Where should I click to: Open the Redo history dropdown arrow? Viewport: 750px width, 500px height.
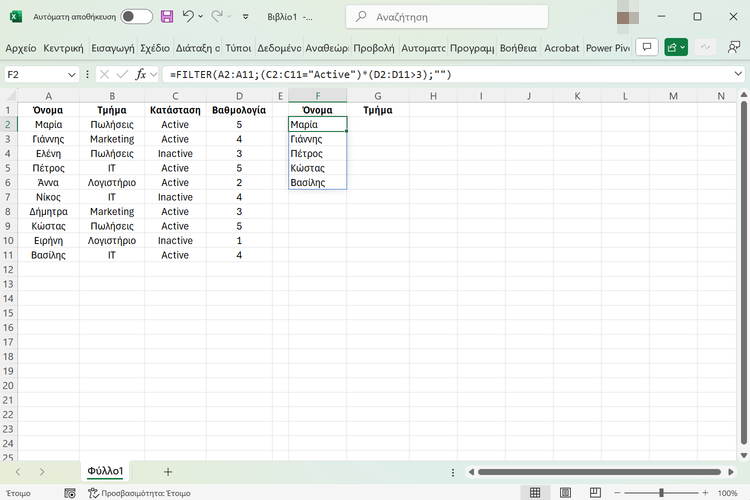(229, 17)
